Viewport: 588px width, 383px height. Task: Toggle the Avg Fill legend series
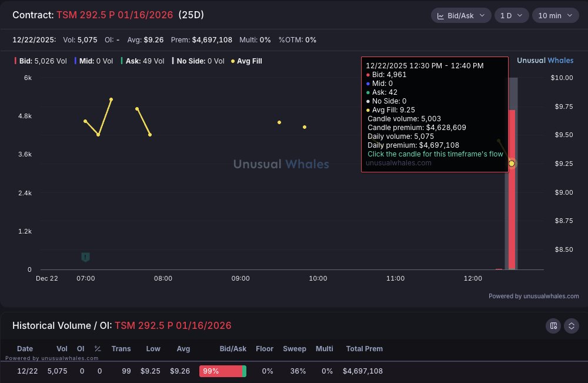coord(246,61)
